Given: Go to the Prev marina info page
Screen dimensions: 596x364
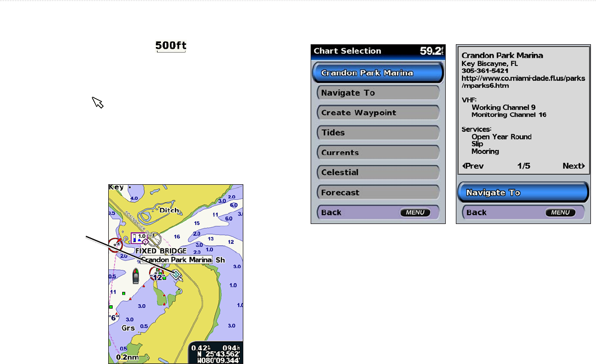Looking at the screenshot, I should [x=473, y=166].
